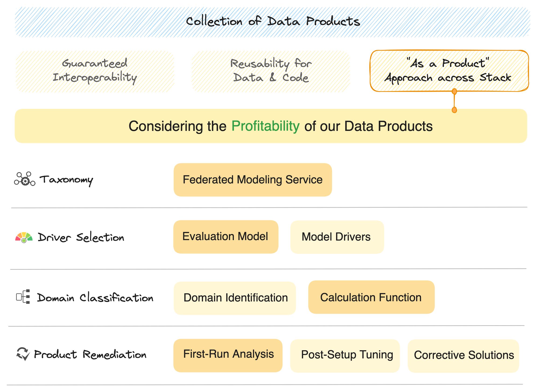Click the Driver Selection gauge icon
This screenshot has width=537, height=392.
click(24, 237)
